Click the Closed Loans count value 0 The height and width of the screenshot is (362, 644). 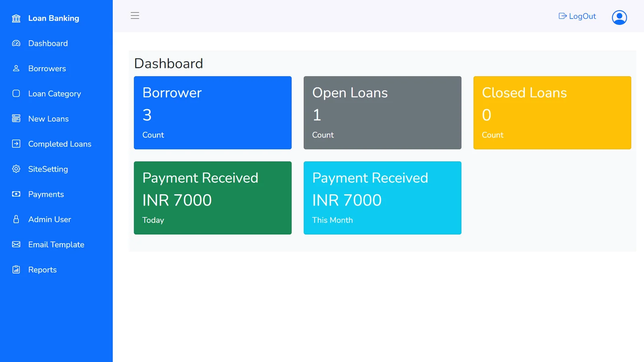point(487,115)
